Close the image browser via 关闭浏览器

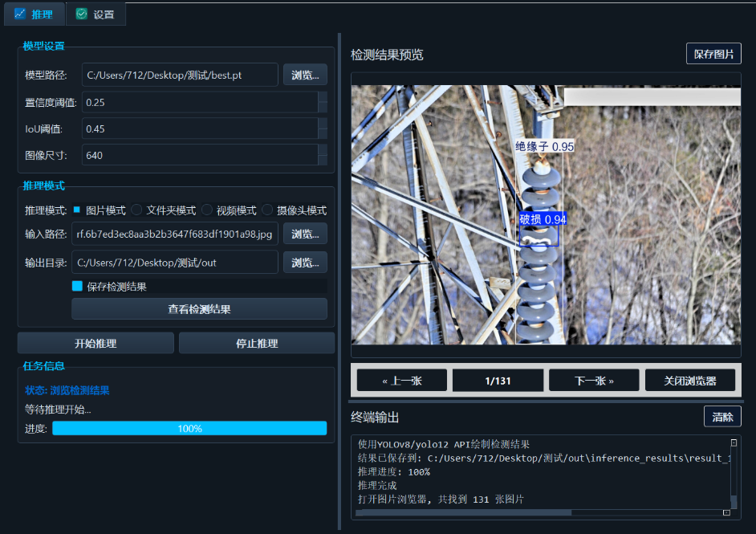(691, 380)
